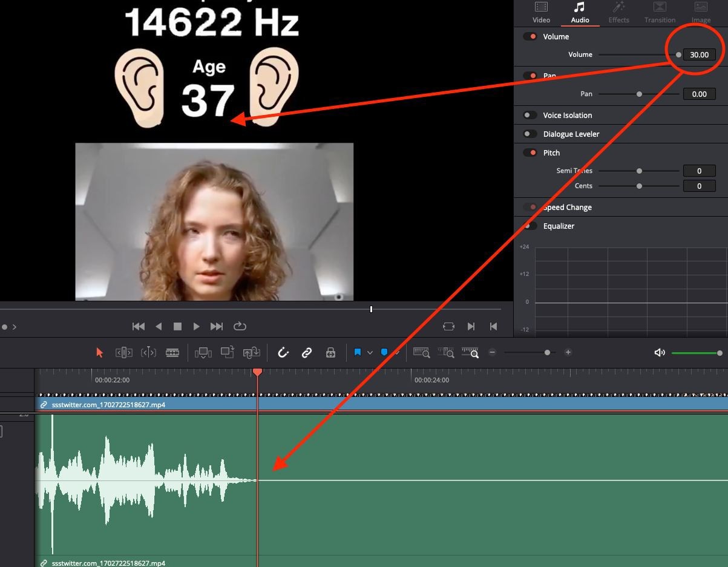Click the Full Extent Zoom icon
Viewport: 728px width, 567px height.
pos(421,352)
